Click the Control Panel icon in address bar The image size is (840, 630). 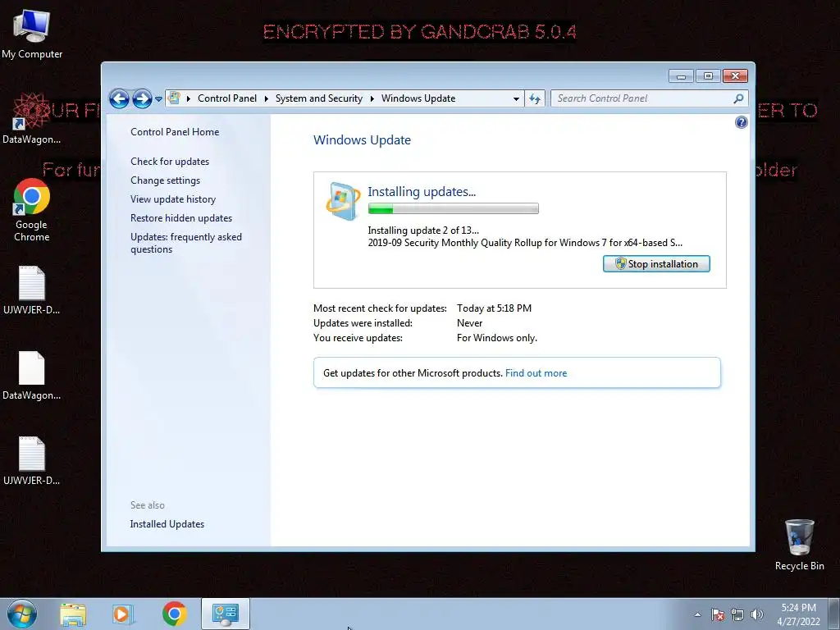click(x=174, y=98)
